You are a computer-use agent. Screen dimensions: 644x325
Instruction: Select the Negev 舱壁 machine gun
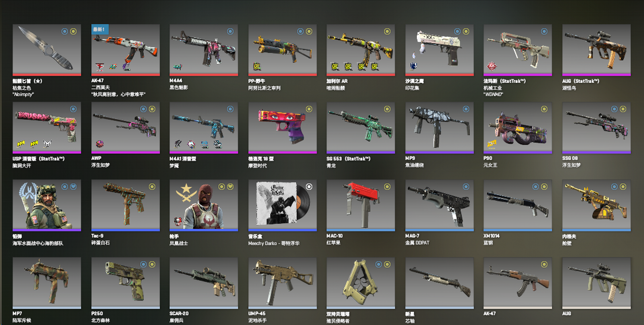[x=596, y=205]
